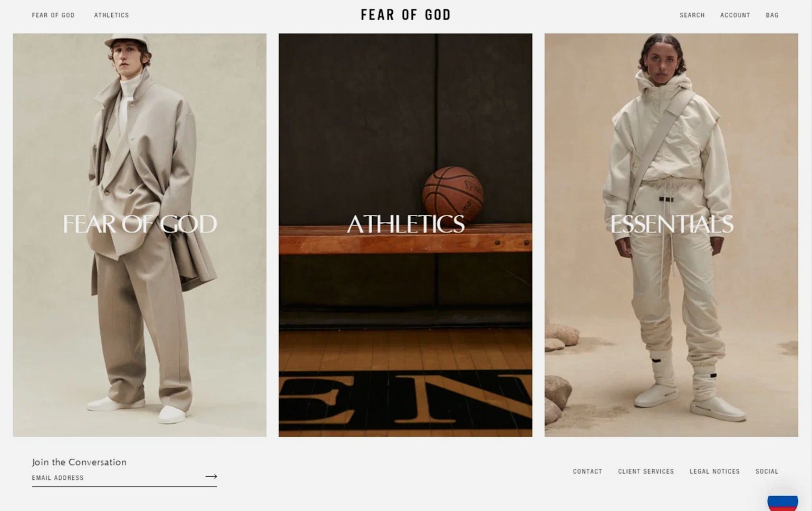Screen dimensions: 812x511
Task: Select the Athletics basketball image tile
Action: pyautogui.click(x=405, y=235)
